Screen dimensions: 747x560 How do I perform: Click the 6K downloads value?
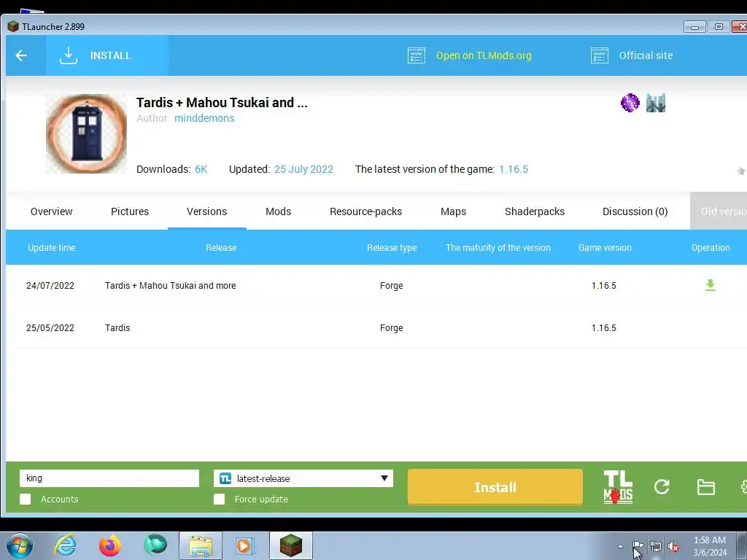[x=201, y=169]
